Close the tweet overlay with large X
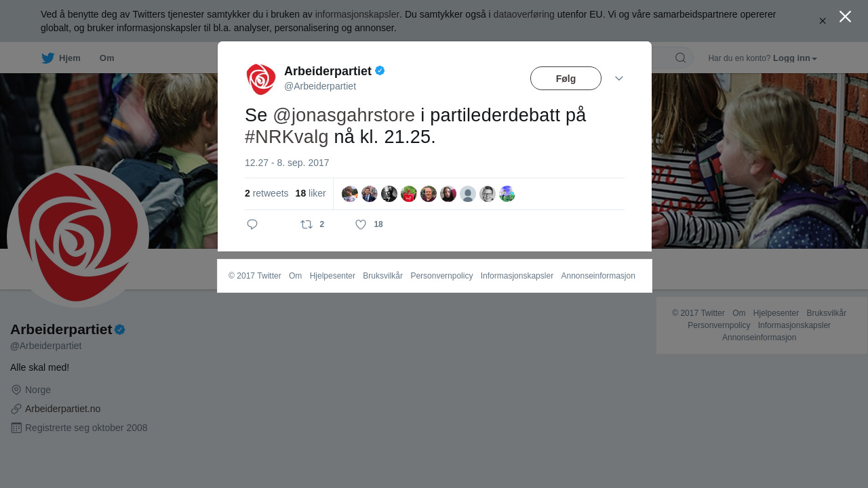 [845, 16]
